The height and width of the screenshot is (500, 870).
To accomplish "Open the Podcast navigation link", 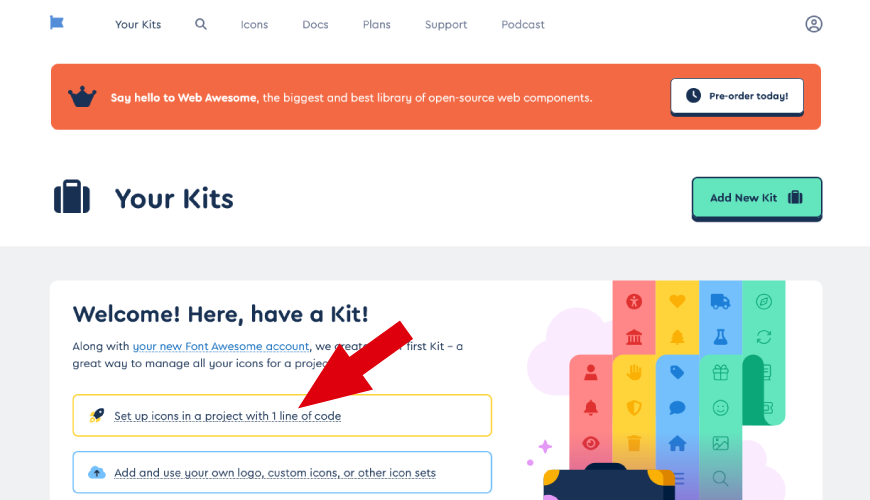I will click(523, 24).
